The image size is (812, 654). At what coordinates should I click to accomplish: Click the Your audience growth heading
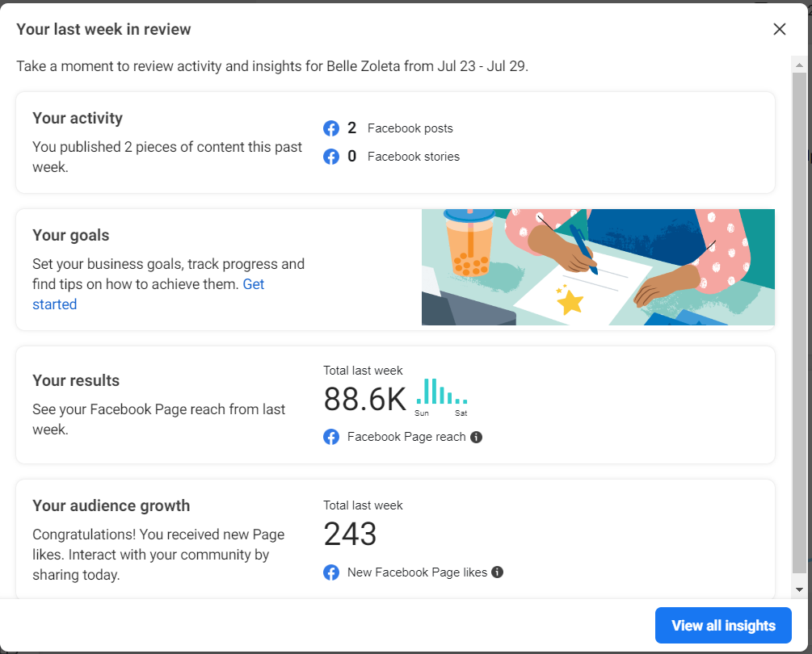point(111,505)
